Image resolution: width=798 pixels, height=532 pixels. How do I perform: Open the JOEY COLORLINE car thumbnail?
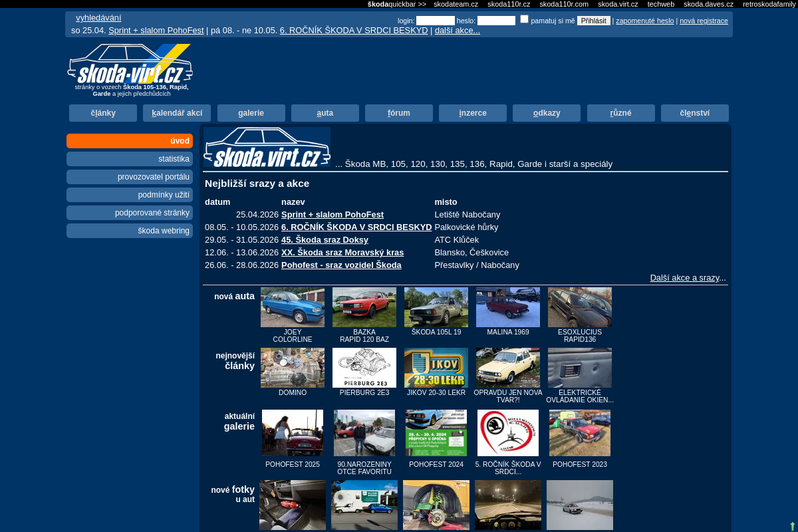coord(293,307)
